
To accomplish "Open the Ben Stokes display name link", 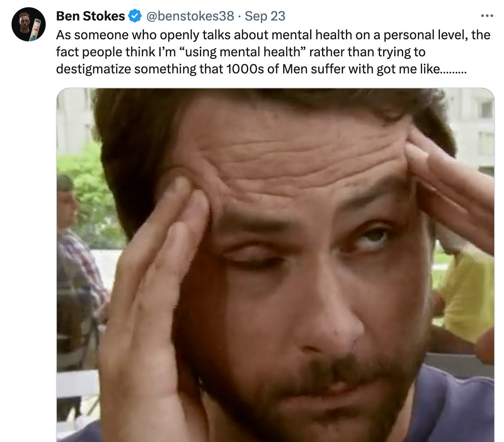I will (x=90, y=16).
